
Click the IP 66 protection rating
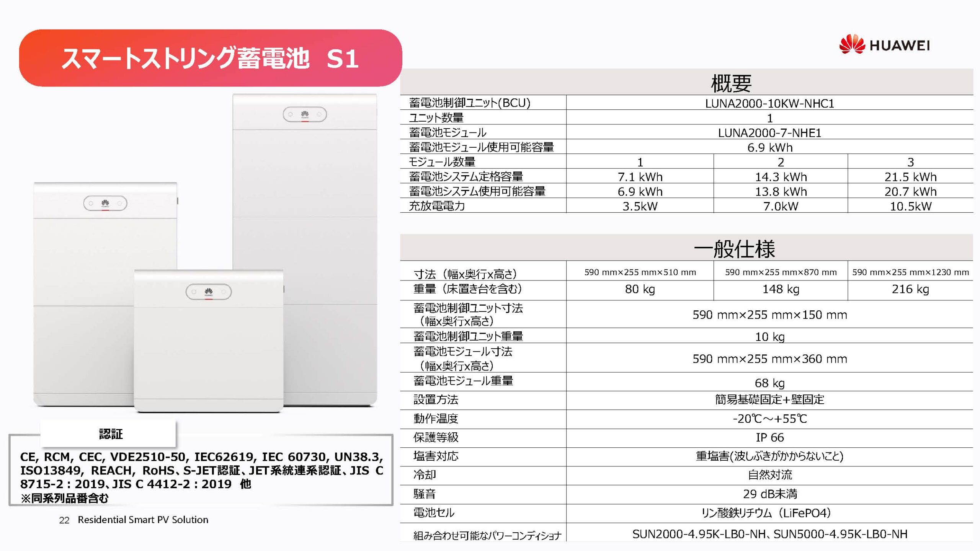769,437
